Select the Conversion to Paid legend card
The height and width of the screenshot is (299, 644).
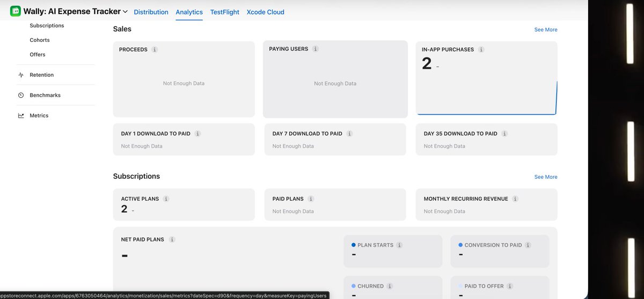[500, 251]
